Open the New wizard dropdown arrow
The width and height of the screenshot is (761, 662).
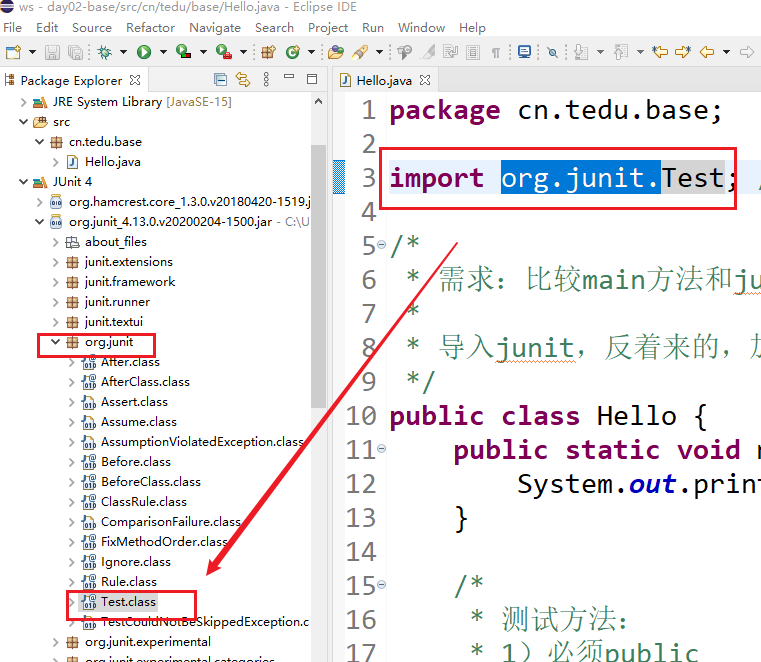point(32,52)
